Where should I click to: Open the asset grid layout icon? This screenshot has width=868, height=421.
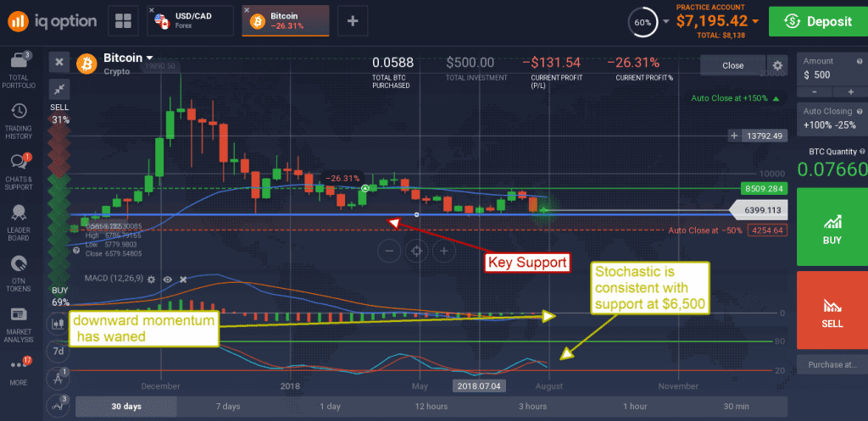[x=123, y=21]
